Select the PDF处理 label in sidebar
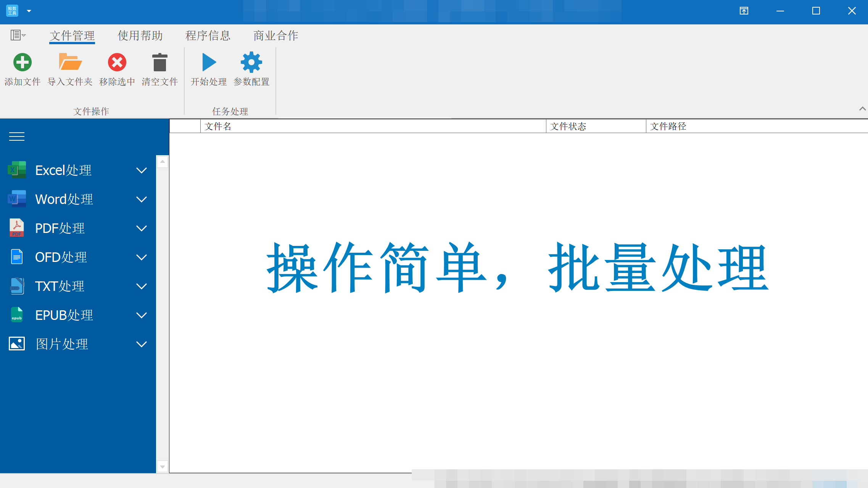Screen dimensions: 868x488 click(x=60, y=228)
